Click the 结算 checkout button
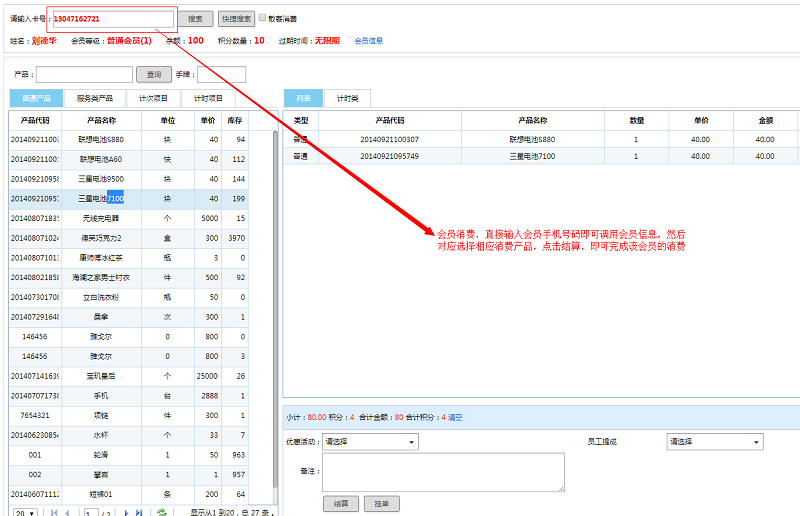The height and width of the screenshot is (516, 800). pyautogui.click(x=340, y=504)
